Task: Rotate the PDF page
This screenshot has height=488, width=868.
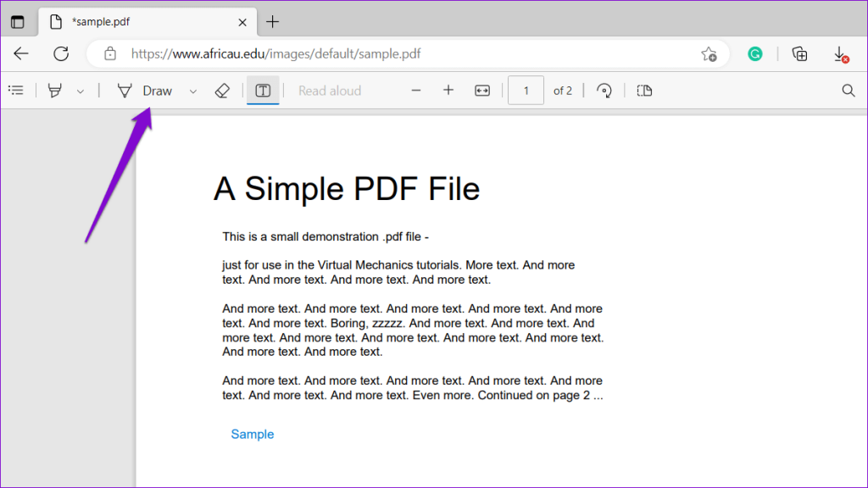Action: click(x=604, y=90)
